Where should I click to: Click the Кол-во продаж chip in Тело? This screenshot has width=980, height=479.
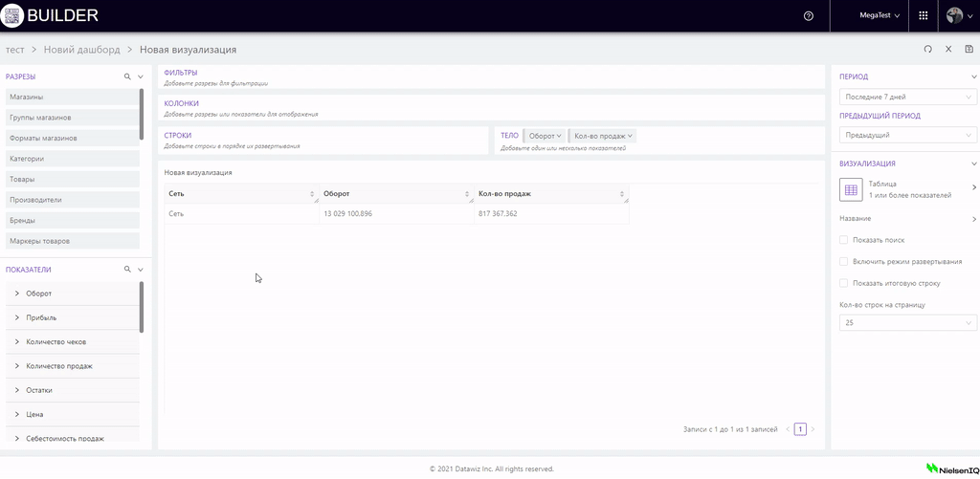tap(603, 136)
